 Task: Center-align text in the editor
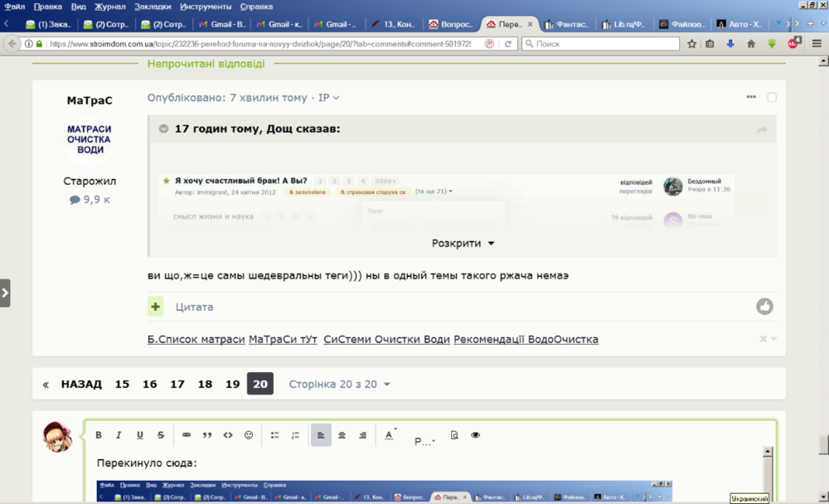pos(342,435)
